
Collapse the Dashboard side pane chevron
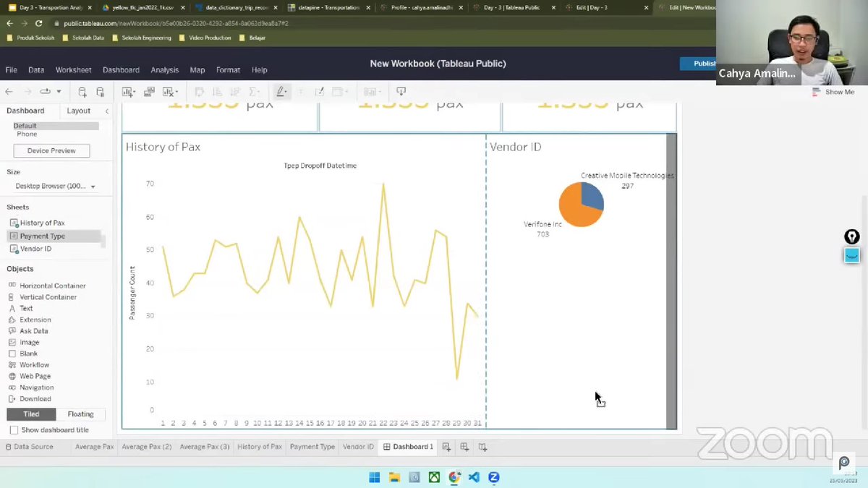(107, 111)
